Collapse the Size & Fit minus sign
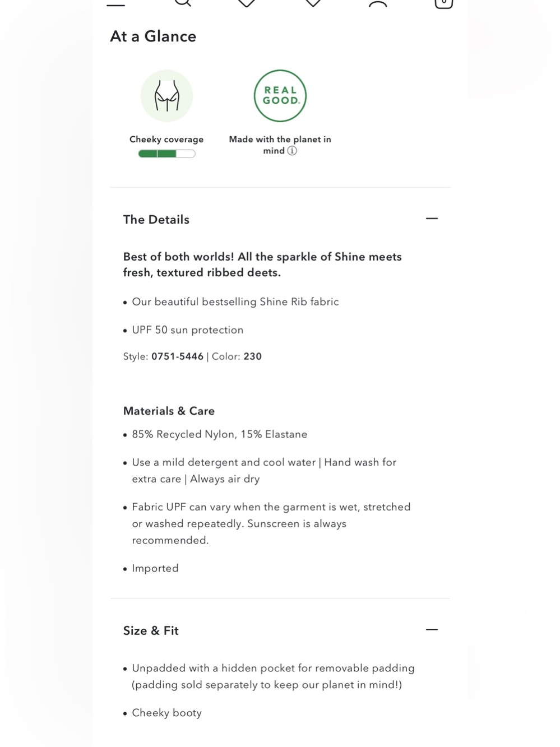The height and width of the screenshot is (747, 560). pos(432,629)
